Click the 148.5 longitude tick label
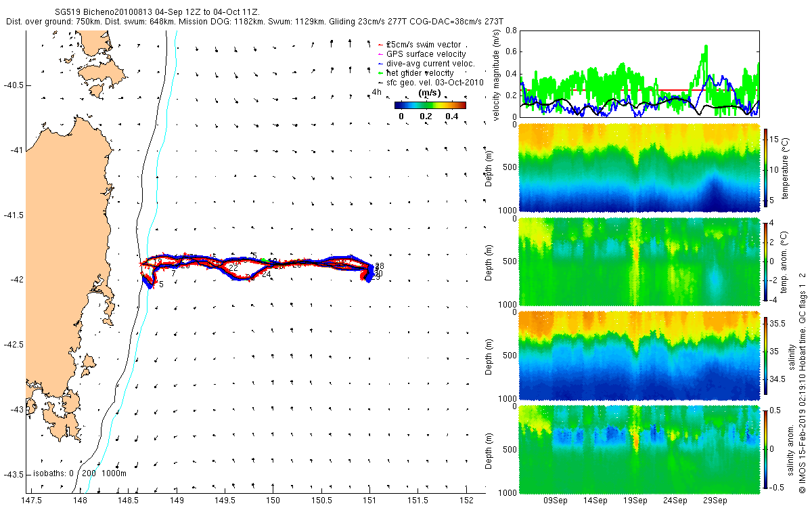The height and width of the screenshot is (508, 812). point(129,500)
